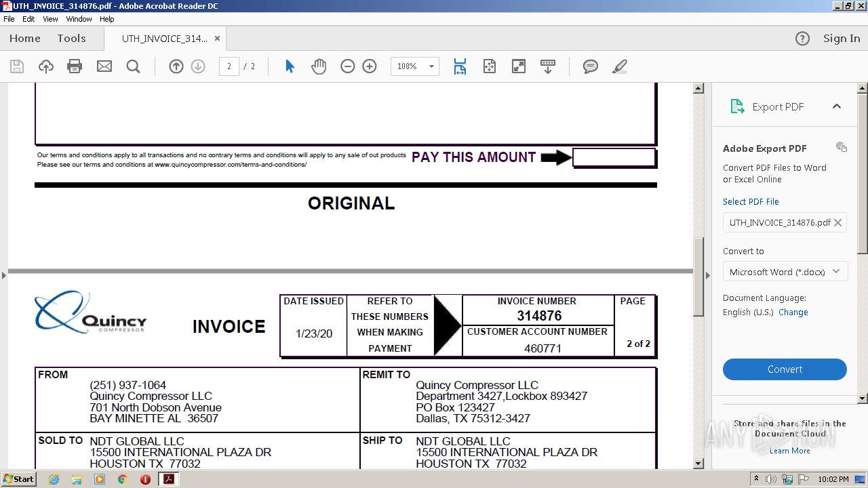Upload the file to Document Cloud

[x=46, y=66]
